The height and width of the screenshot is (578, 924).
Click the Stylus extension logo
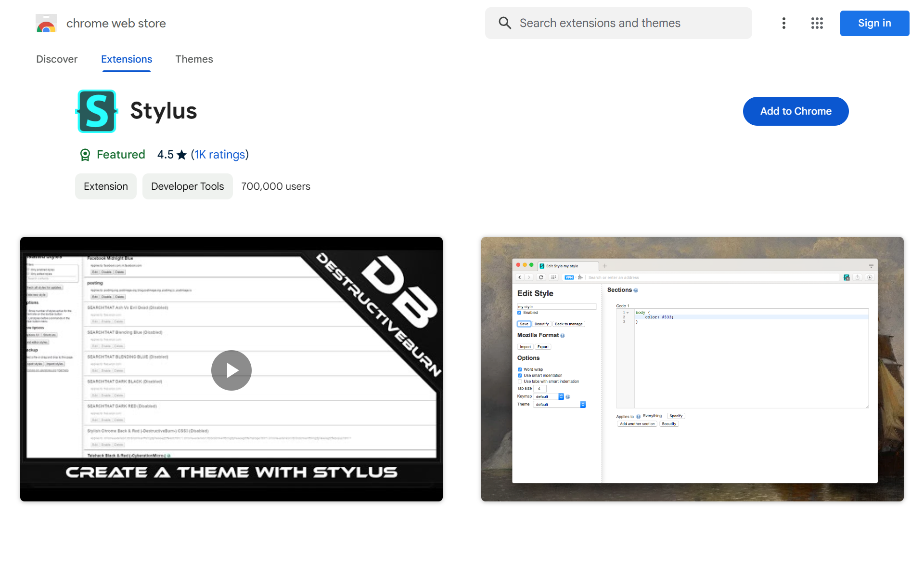tap(97, 111)
